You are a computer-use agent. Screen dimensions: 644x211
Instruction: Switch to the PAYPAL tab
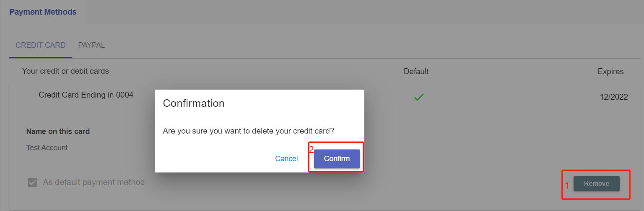point(91,45)
